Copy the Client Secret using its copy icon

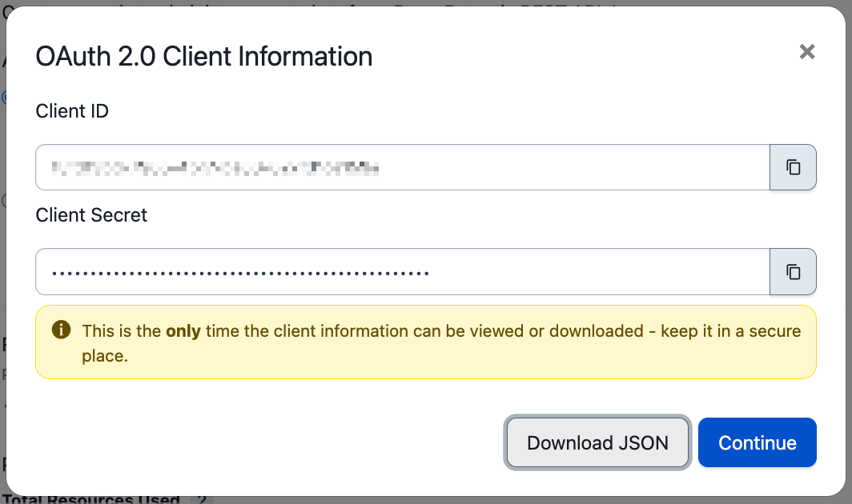793,271
